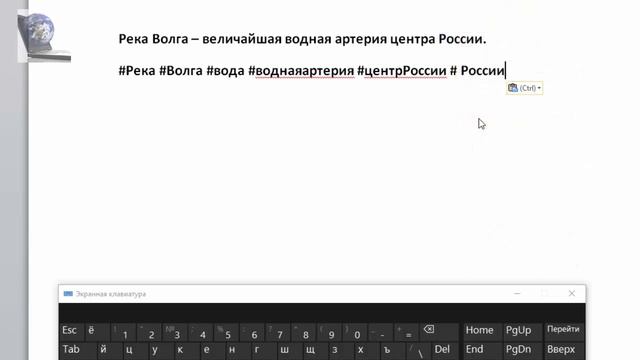Open the Paste Options (Ctrl) dropdown

pyautogui.click(x=524, y=88)
